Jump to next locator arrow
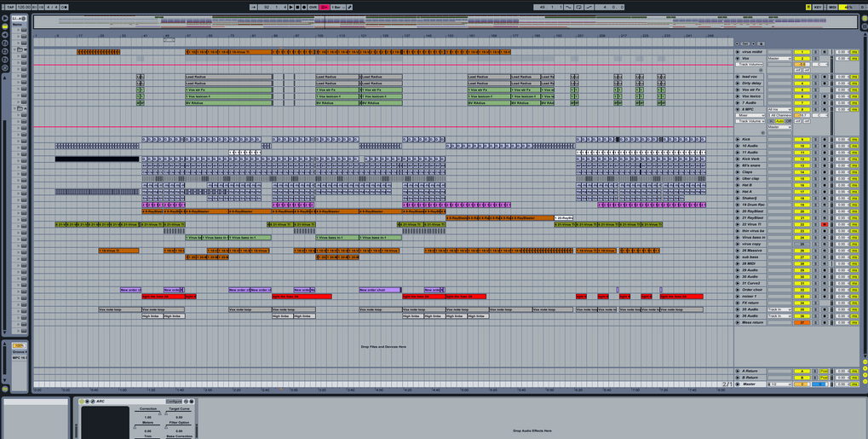The width and height of the screenshot is (868, 439). click(754, 43)
